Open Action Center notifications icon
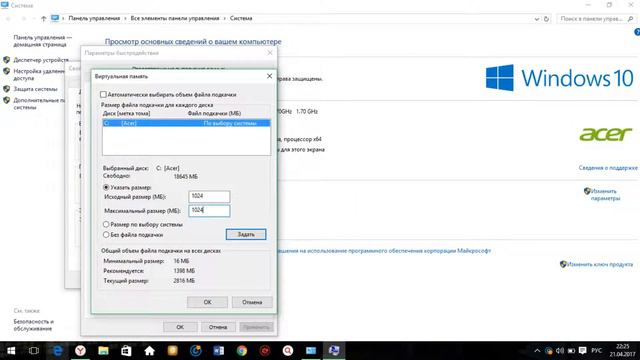Image resolution: width=640 pixels, height=360 pixels. tap(582, 351)
